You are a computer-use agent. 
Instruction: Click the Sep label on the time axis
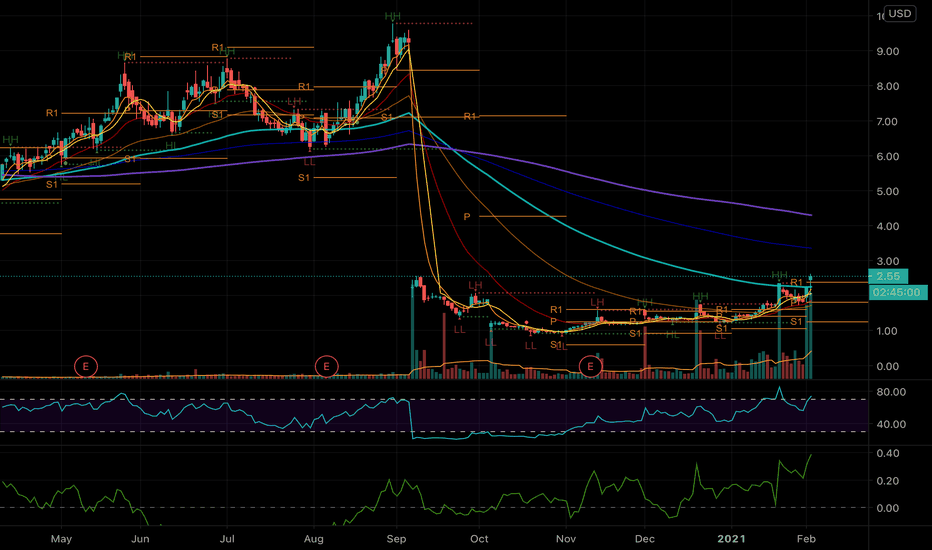[396, 539]
